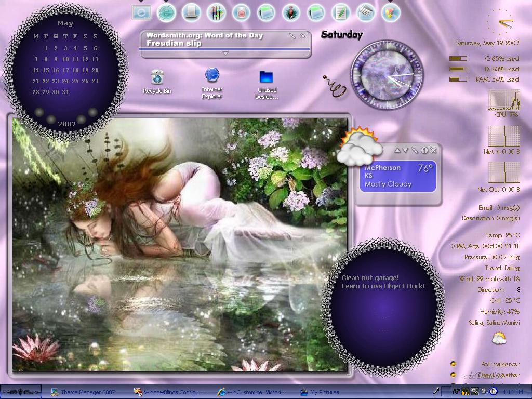Open the Internet Explorer dock icon
532x399 pixels.
pos(166,13)
